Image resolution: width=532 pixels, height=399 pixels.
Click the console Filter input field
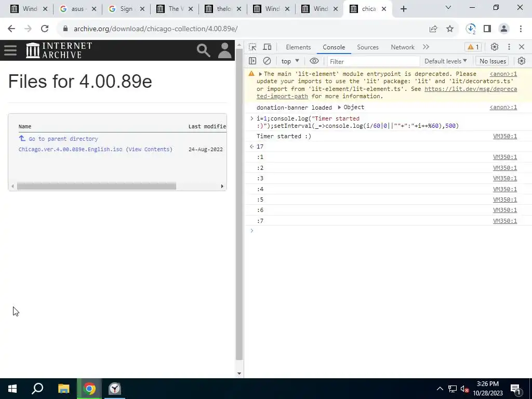point(373,61)
